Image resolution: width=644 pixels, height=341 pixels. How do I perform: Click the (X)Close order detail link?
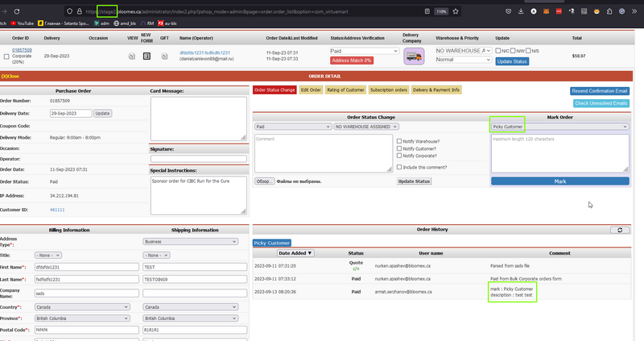10,76
